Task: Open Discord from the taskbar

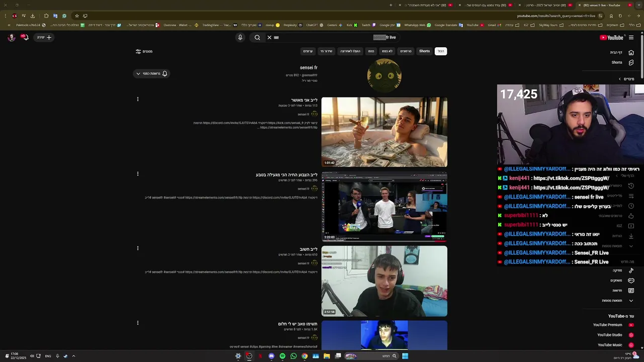Action: pos(271,356)
